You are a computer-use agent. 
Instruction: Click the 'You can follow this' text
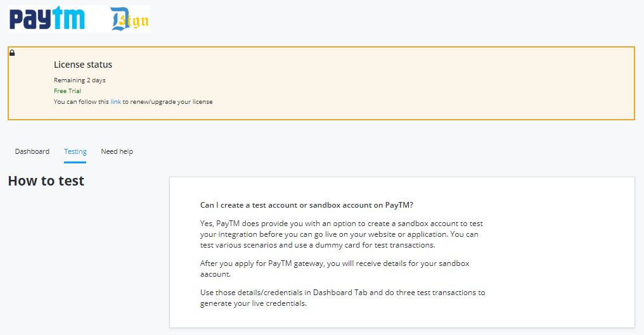click(x=81, y=102)
